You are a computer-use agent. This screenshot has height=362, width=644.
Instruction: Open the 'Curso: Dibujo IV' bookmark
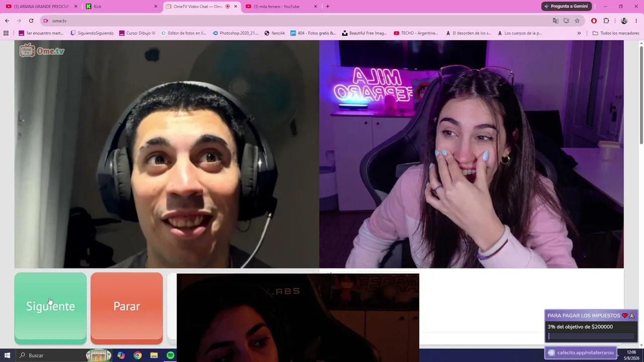click(x=137, y=33)
